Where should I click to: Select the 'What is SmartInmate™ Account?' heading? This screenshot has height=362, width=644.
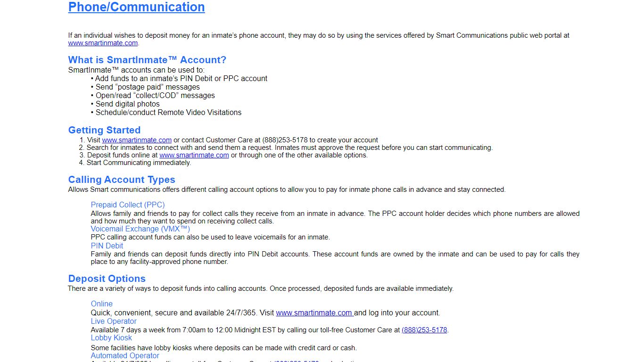[x=147, y=60]
